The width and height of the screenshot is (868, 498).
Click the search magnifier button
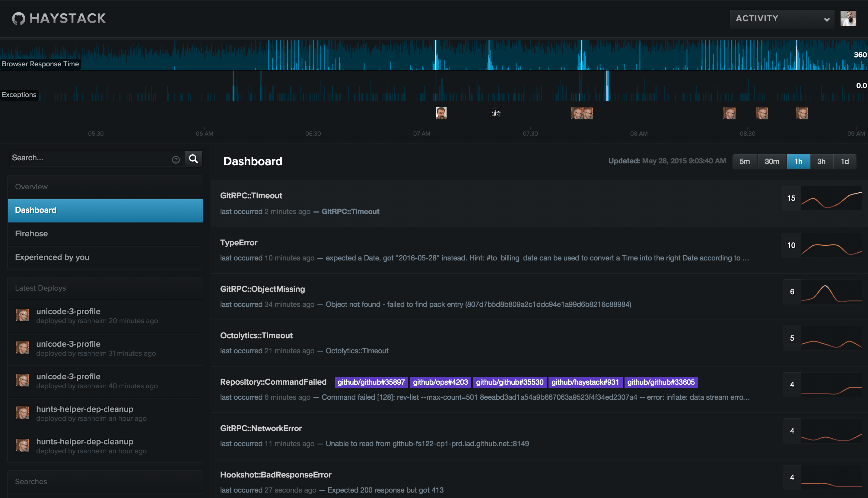[194, 159]
